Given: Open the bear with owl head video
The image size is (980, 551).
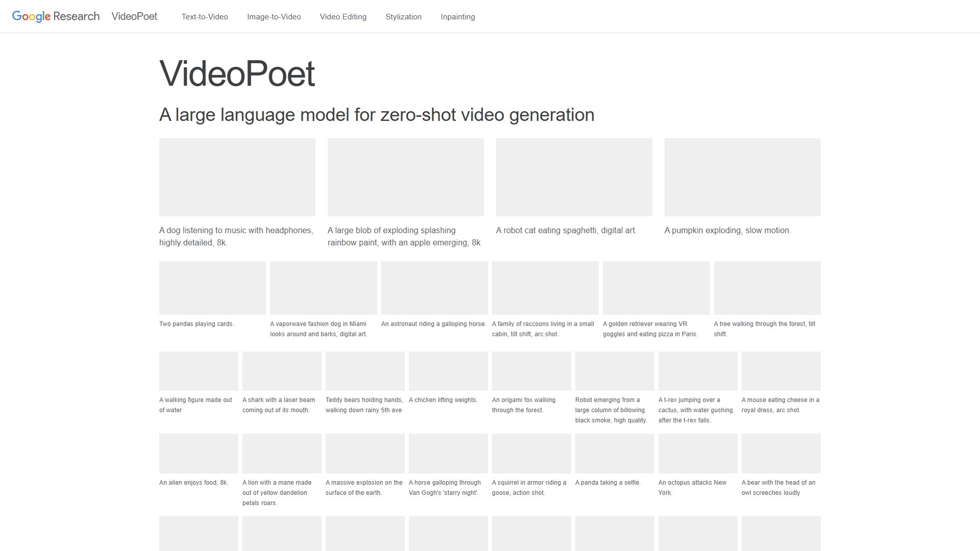Looking at the screenshot, I should pyautogui.click(x=781, y=454).
